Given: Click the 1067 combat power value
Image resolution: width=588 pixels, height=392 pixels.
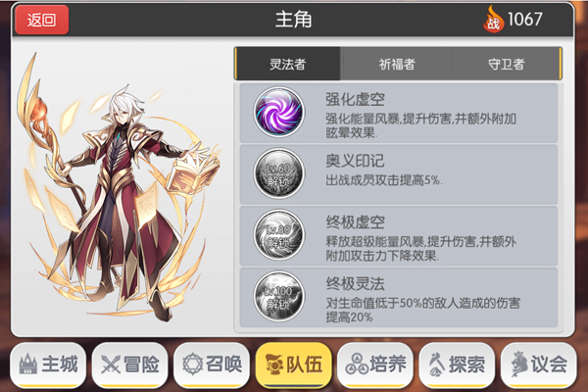Looking at the screenshot, I should point(524,20).
